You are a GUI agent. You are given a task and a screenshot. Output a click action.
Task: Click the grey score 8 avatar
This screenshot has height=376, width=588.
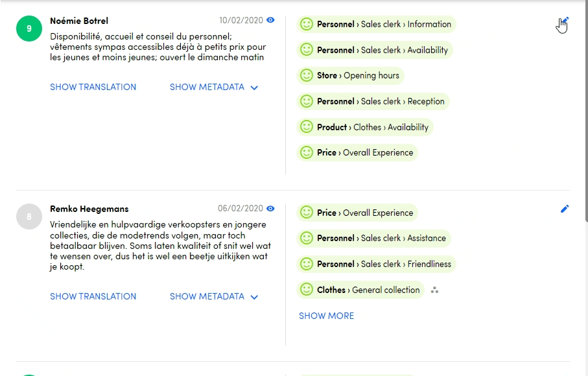click(29, 217)
